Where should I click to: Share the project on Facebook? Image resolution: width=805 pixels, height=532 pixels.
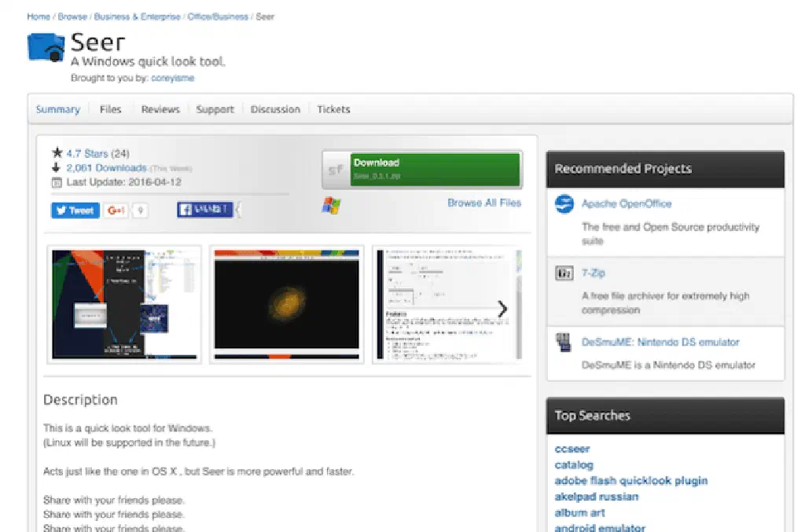tap(204, 210)
